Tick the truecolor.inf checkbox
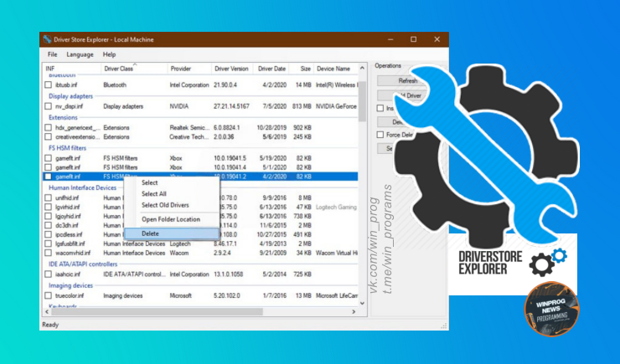 (49, 295)
